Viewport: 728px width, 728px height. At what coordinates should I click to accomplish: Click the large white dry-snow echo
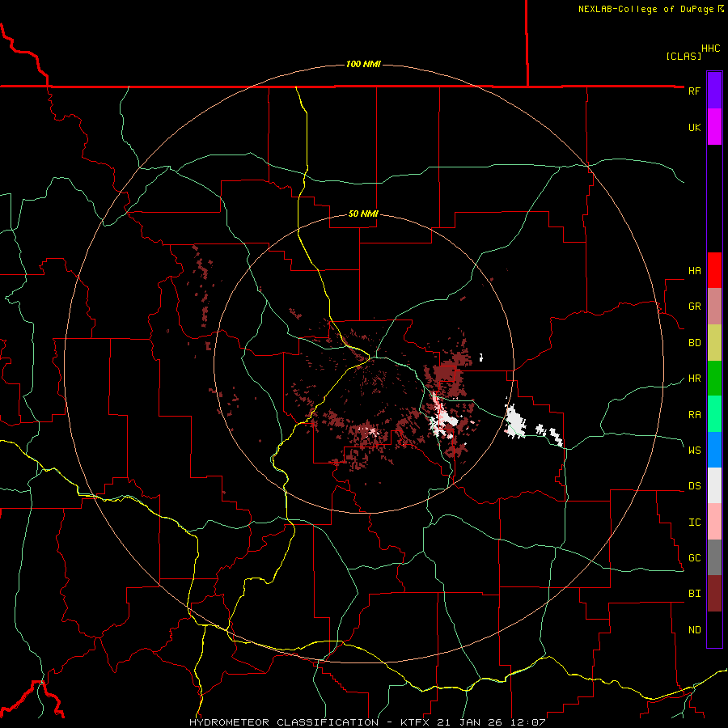pyautogui.click(x=515, y=421)
